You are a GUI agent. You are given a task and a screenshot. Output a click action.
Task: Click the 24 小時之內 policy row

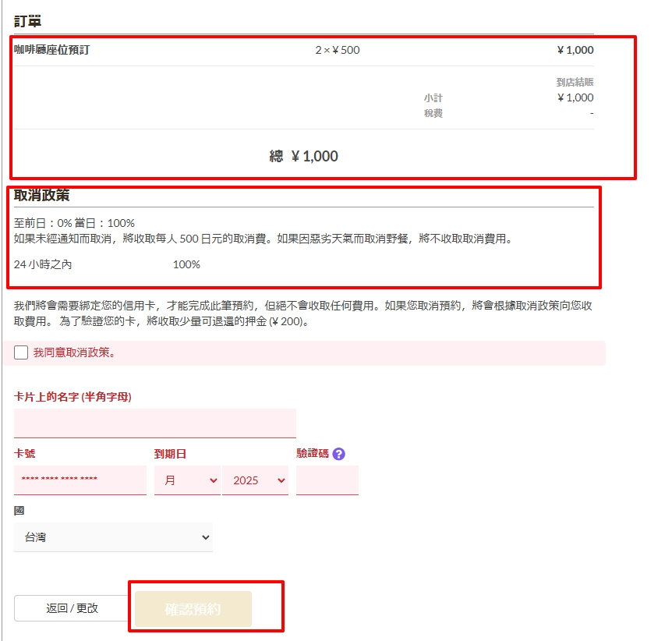[x=43, y=264]
